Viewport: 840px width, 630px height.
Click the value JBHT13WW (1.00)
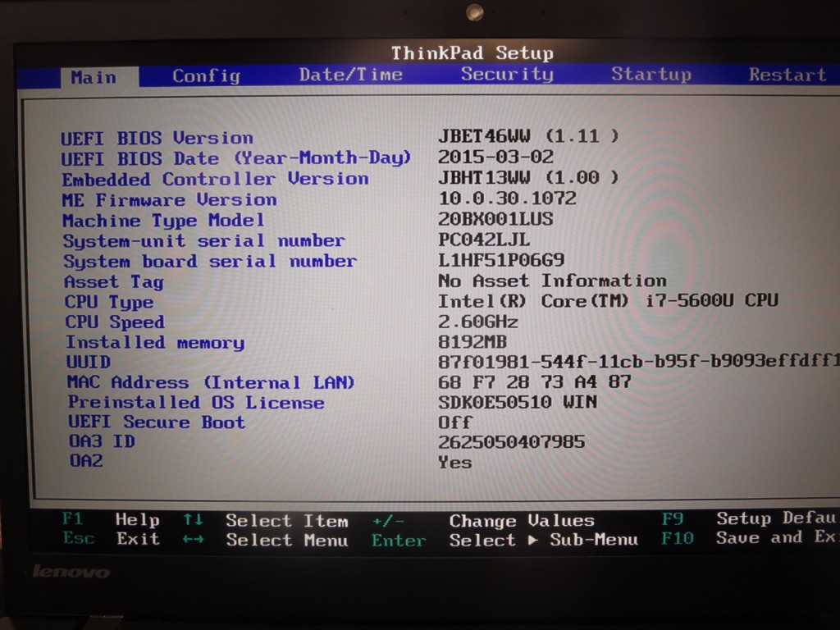[x=528, y=177]
